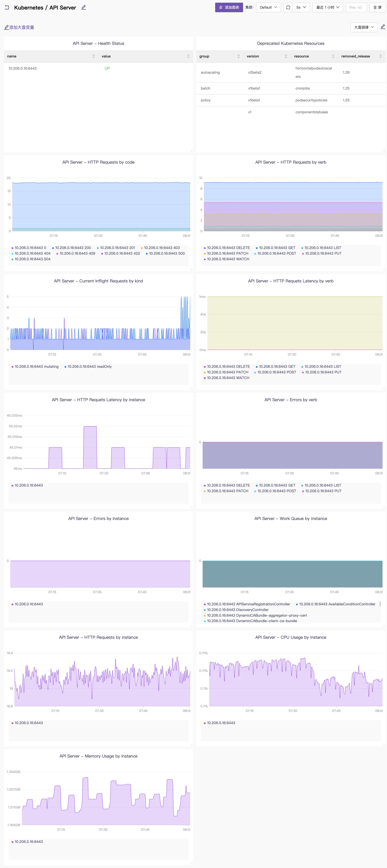This screenshot has height=868, width=387.
Task: Click v2beta2 version cell
Action: (255, 72)
